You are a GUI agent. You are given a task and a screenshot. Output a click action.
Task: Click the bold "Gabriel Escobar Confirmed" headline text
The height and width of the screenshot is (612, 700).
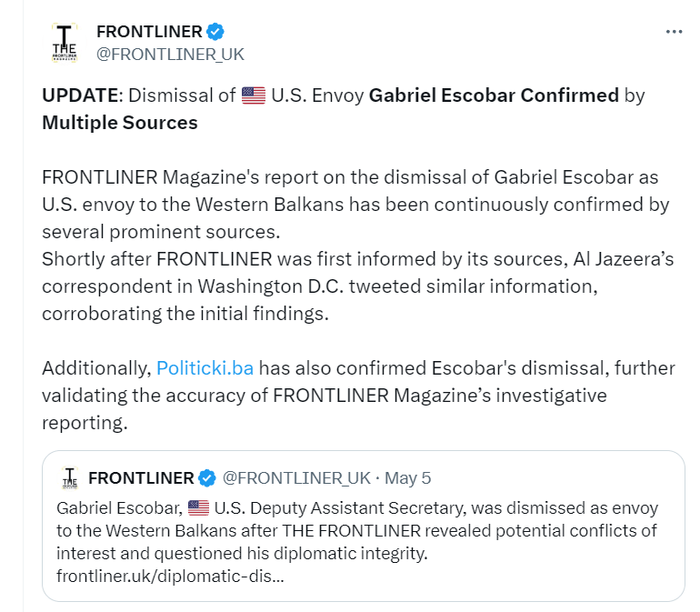pos(494,95)
